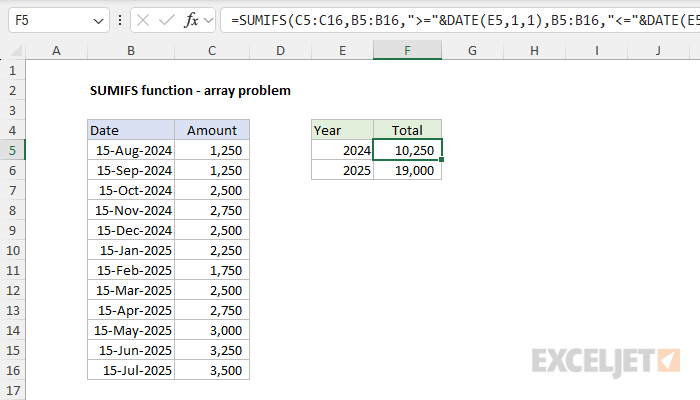Click into the SUMIFS formula bar
The height and width of the screenshot is (400, 700).
460,20
